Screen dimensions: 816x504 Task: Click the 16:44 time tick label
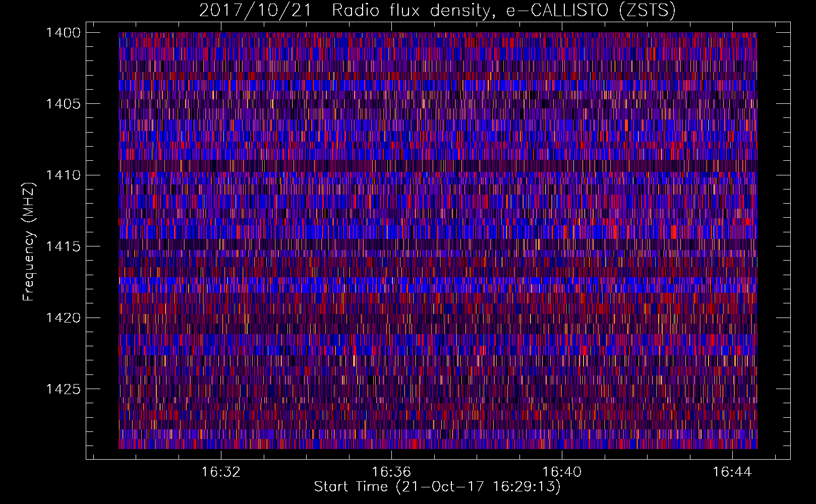click(x=732, y=472)
